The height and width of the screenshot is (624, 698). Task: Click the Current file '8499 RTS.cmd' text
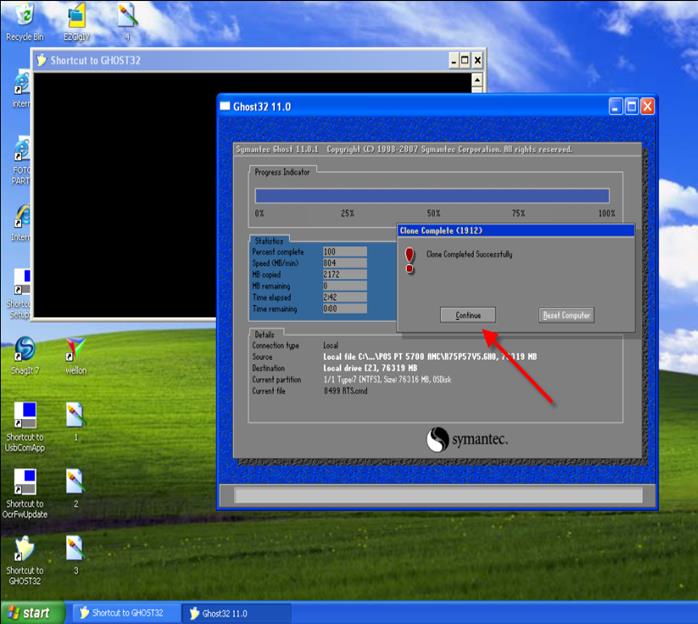tap(345, 391)
